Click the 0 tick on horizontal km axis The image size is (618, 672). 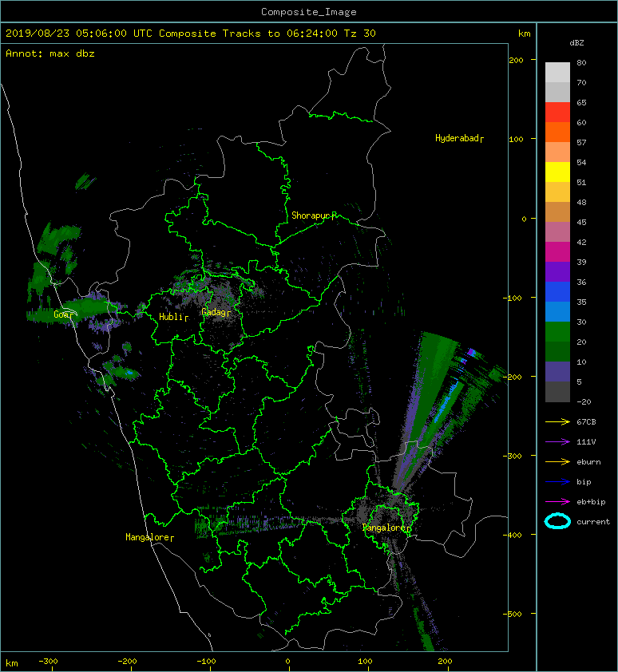pyautogui.click(x=287, y=662)
